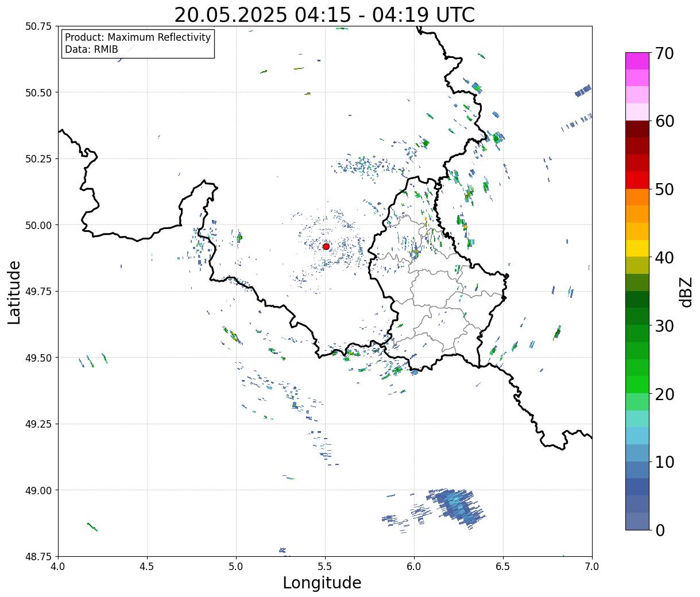This screenshot has width=700, height=597.
Task: Click the x-axis tick label 4.0
Action: [x=58, y=566]
